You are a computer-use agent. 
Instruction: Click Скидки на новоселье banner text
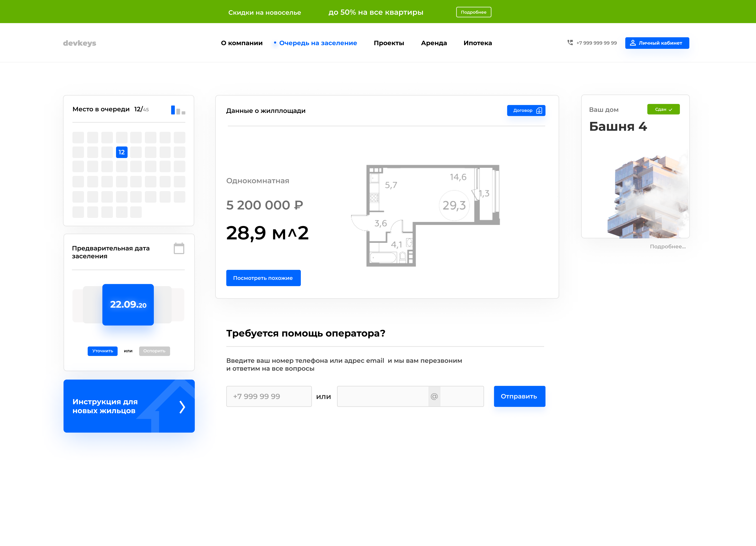[265, 13]
